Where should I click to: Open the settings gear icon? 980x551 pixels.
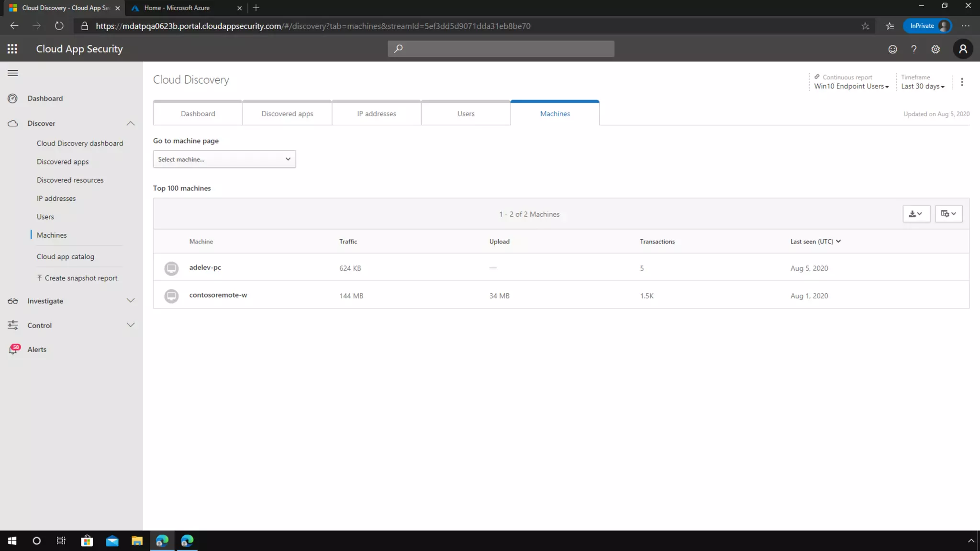[935, 49]
